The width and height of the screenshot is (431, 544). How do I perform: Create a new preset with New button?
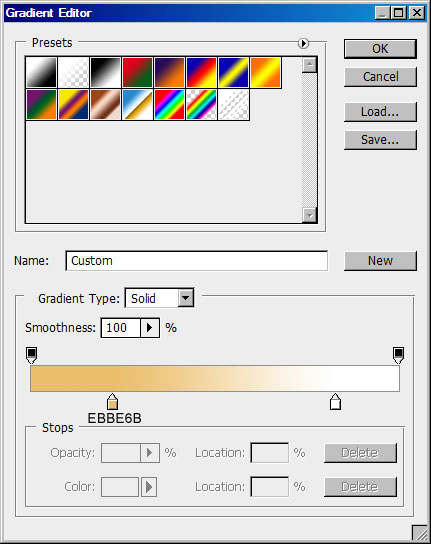[380, 261]
